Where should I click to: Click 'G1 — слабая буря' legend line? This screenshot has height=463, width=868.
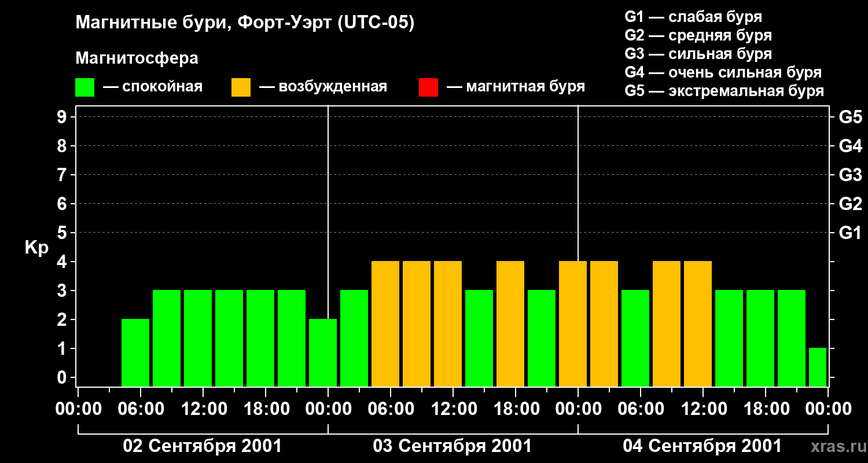tap(693, 17)
